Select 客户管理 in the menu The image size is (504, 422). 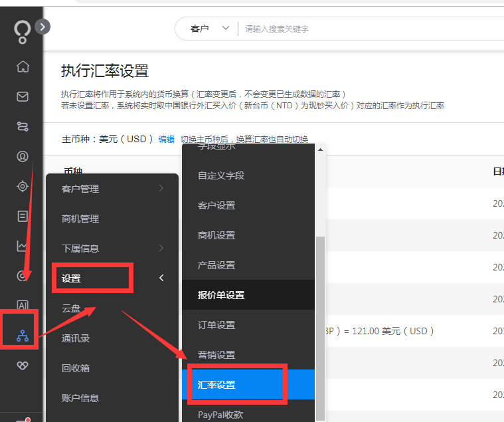coord(112,189)
